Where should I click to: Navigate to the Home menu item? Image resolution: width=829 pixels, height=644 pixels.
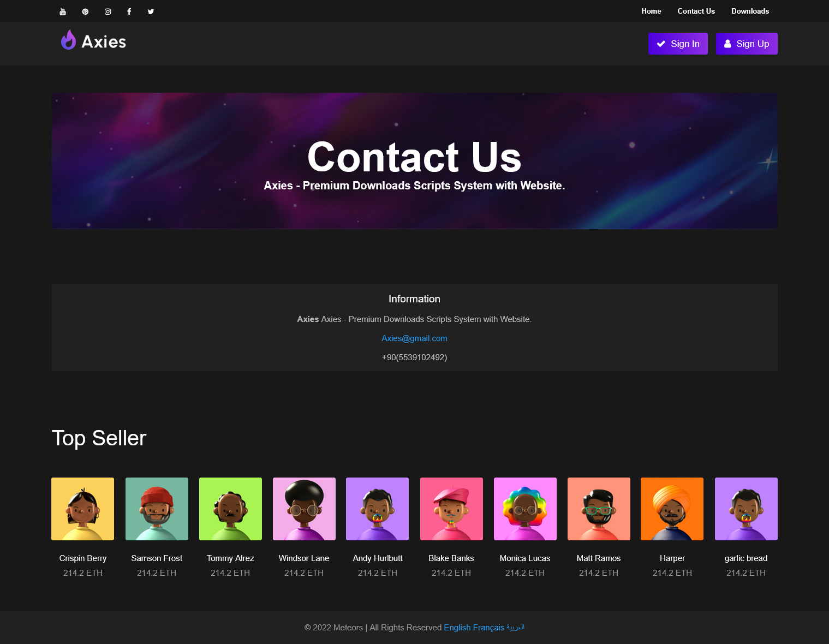tap(651, 11)
